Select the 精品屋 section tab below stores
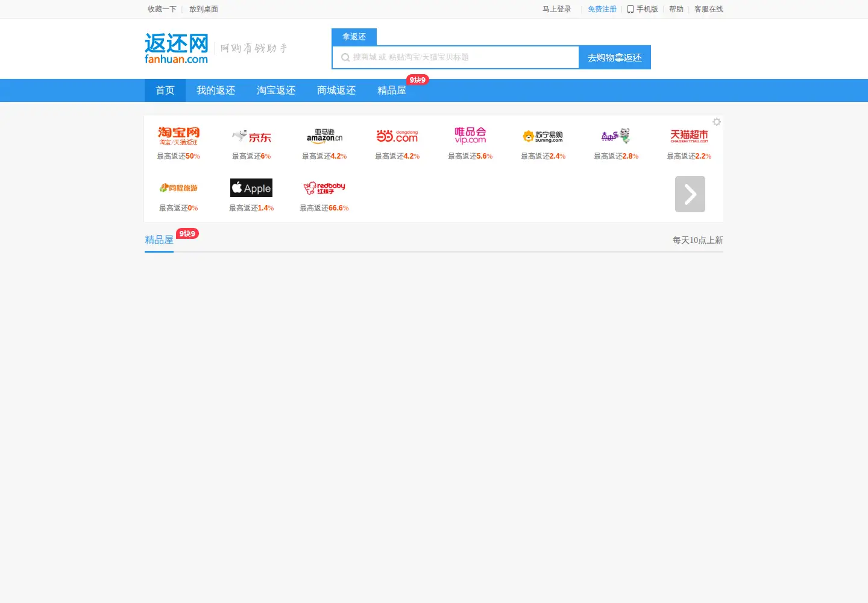This screenshot has width=868, height=603. [159, 240]
